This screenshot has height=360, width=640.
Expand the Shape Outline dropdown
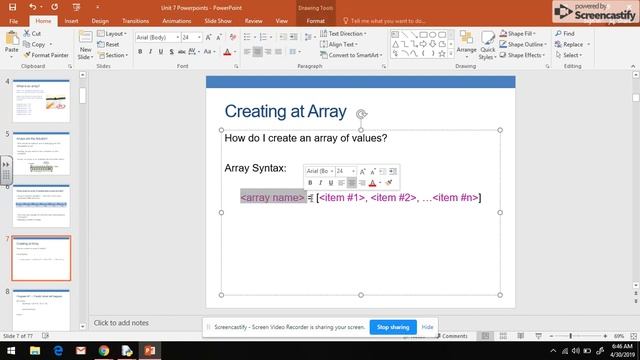coord(523,44)
